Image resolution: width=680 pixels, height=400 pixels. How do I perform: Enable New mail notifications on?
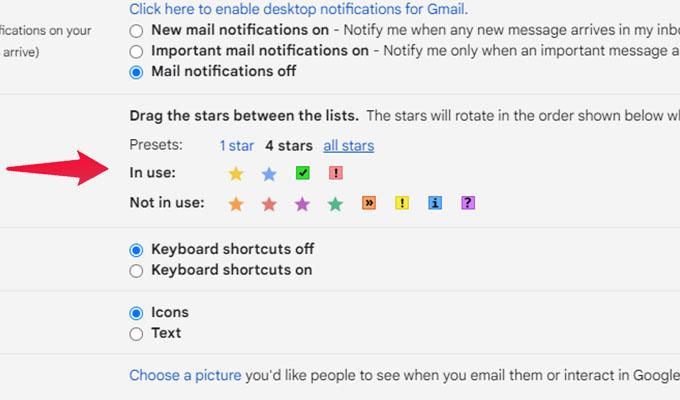point(136,31)
